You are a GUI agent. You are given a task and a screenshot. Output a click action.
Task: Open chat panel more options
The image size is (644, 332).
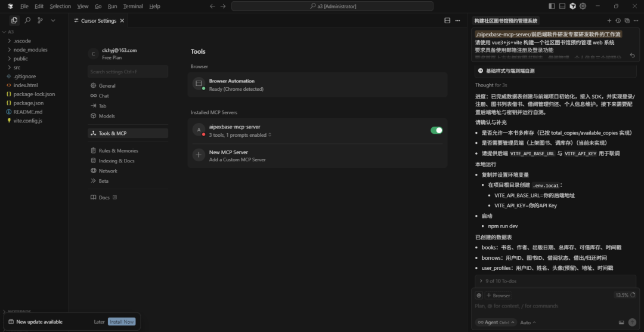pos(636,20)
